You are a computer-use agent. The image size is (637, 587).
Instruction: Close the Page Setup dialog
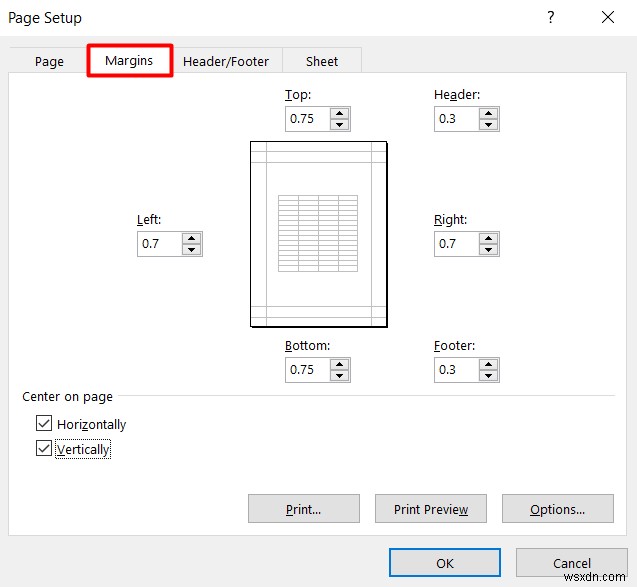608,17
